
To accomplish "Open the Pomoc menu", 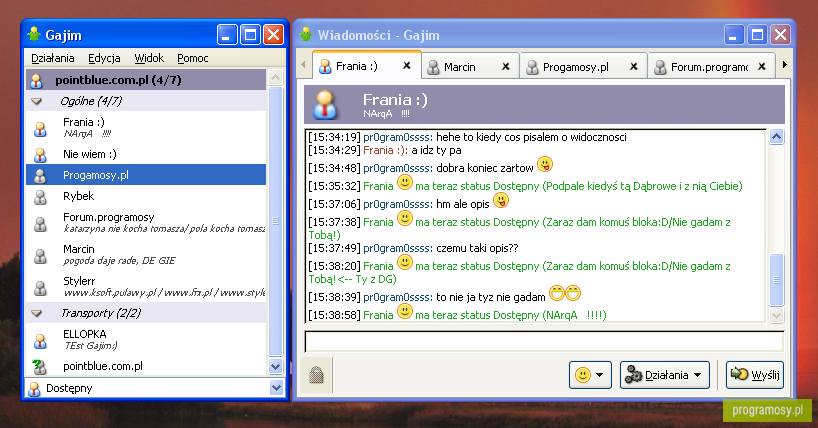I will (x=193, y=58).
